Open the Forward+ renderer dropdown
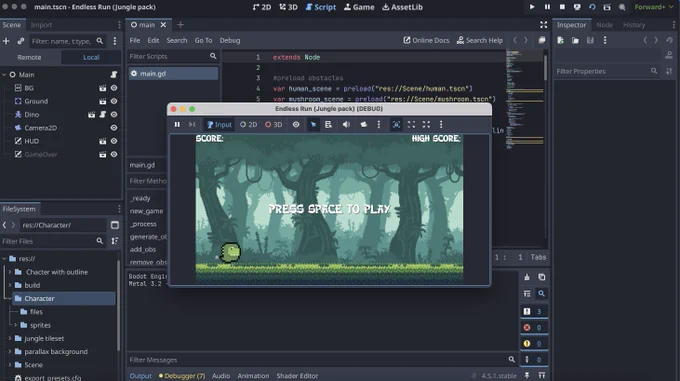680x381 pixels. (654, 7)
